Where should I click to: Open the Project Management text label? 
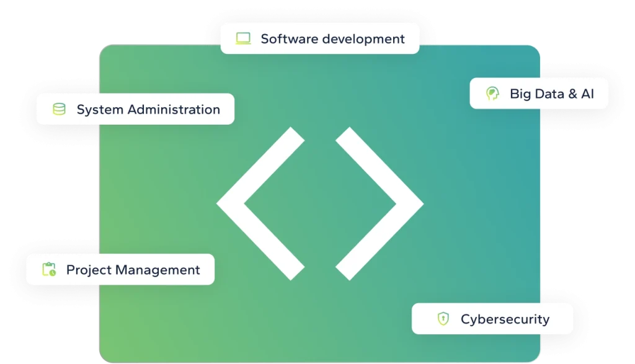(133, 270)
